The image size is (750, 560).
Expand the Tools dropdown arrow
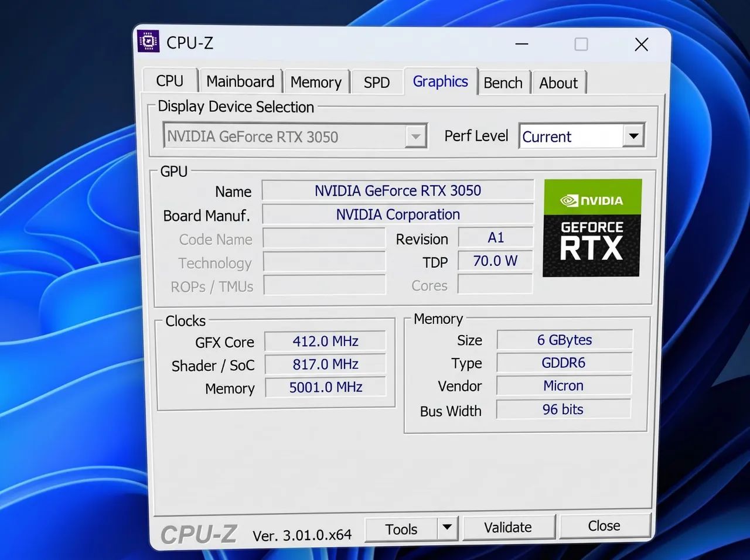click(x=447, y=528)
